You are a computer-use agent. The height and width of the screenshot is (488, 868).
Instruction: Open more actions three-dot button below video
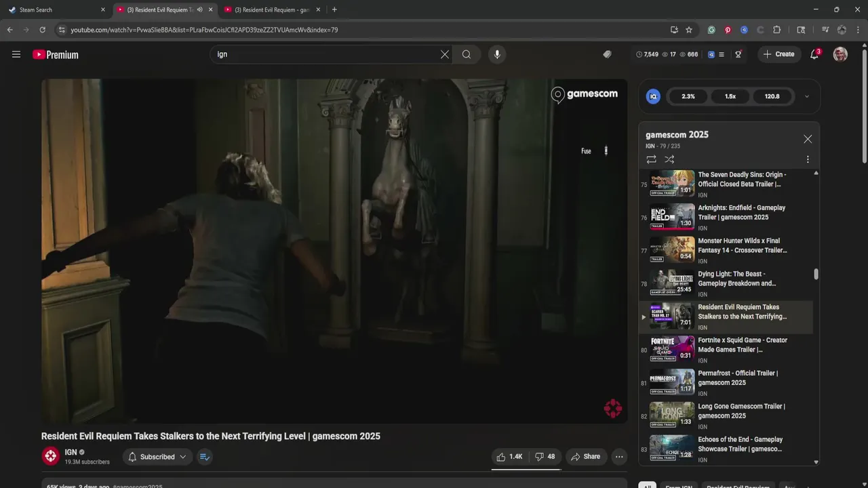[619, 457]
